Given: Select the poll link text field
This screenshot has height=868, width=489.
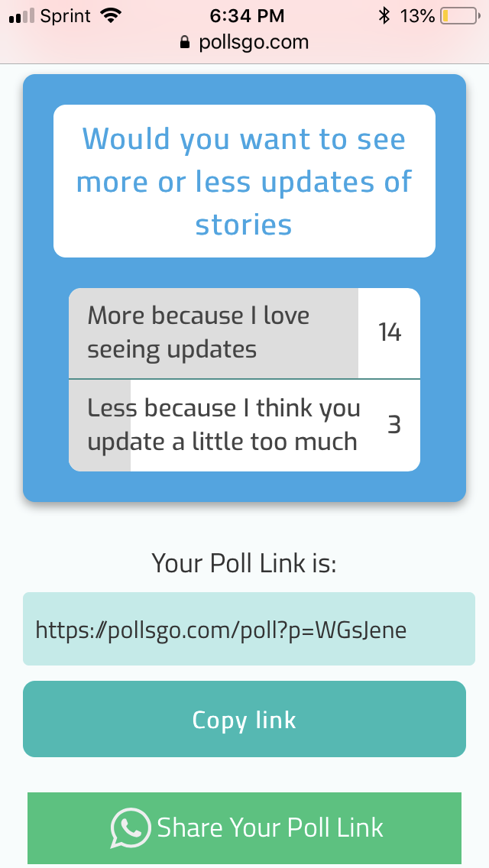Looking at the screenshot, I should click(248, 629).
